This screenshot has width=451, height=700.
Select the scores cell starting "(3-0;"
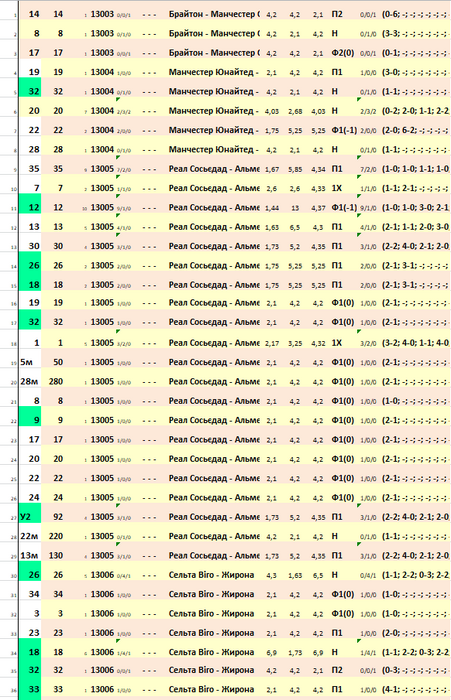(415, 72)
